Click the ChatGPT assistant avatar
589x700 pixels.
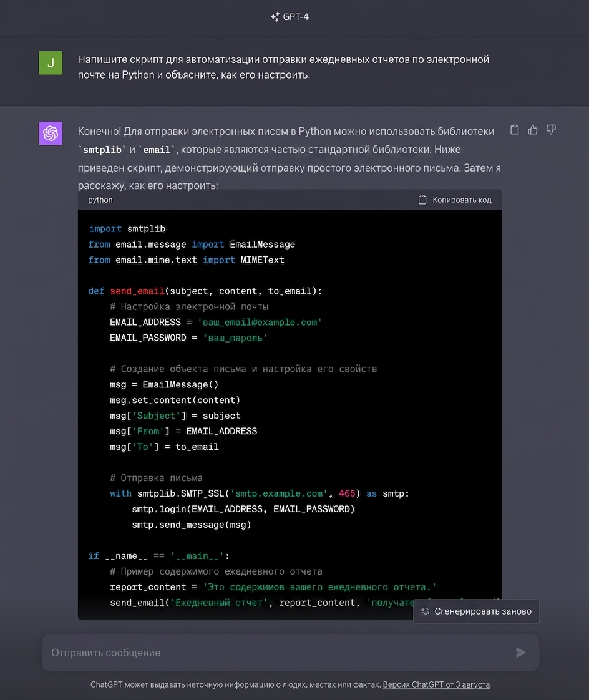[51, 134]
